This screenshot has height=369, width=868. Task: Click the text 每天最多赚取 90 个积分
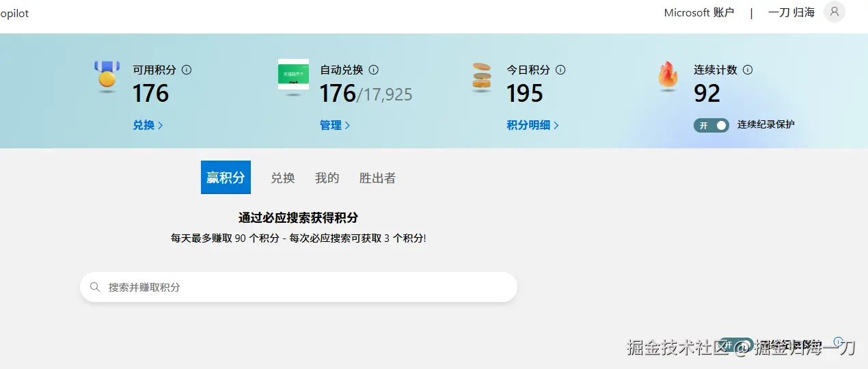tap(226, 238)
